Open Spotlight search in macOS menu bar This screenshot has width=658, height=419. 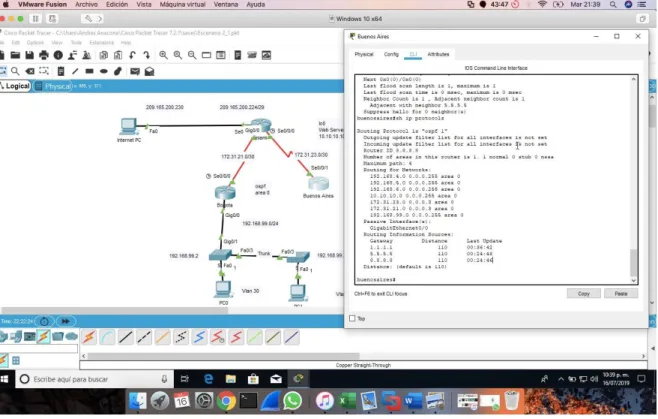tap(614, 5)
